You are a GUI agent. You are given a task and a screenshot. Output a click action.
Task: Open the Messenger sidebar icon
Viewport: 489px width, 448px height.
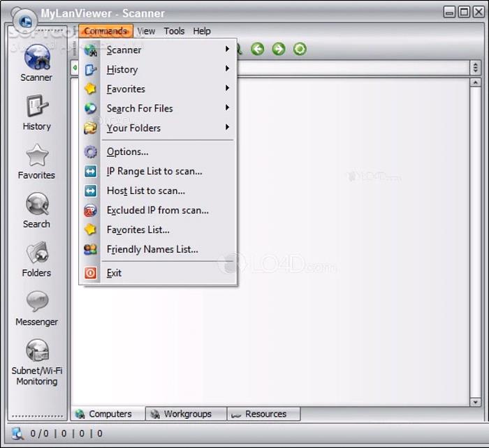(x=37, y=301)
